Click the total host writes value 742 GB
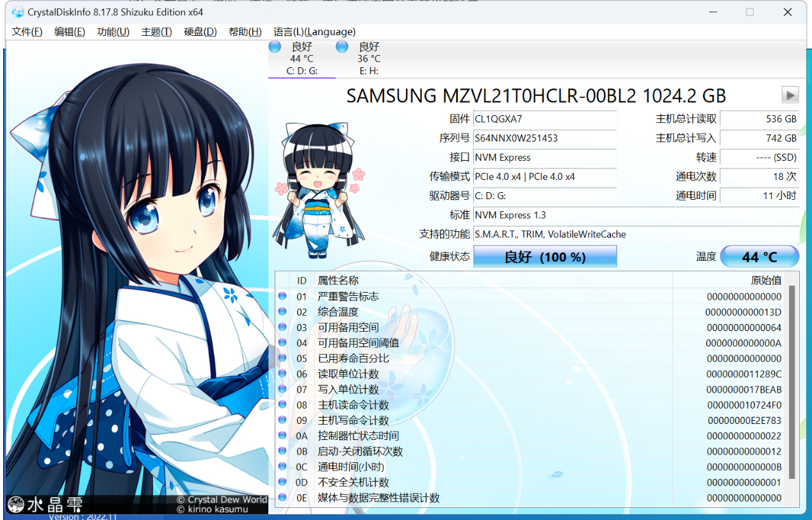Screen dimensions: 812x520 coord(759,138)
